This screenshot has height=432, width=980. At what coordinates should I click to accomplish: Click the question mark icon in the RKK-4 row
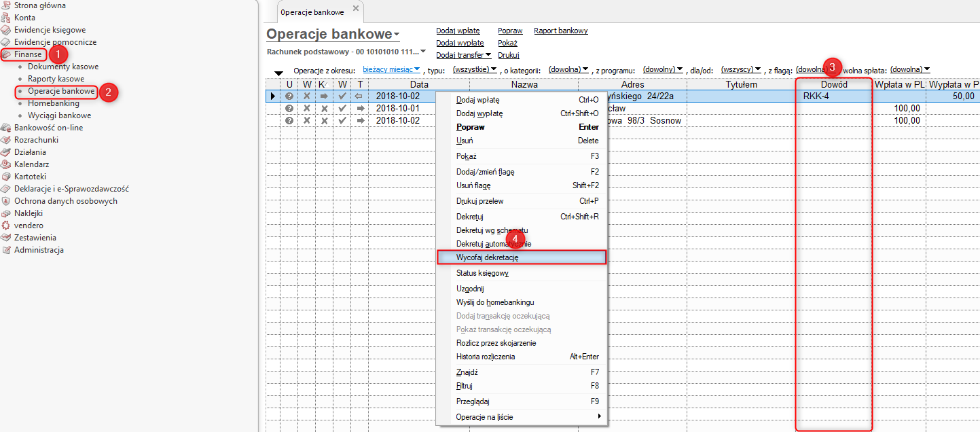(x=289, y=96)
